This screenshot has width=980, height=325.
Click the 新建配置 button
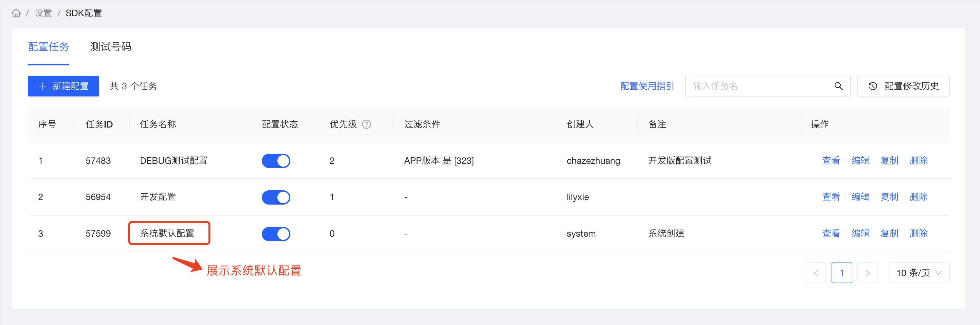64,86
